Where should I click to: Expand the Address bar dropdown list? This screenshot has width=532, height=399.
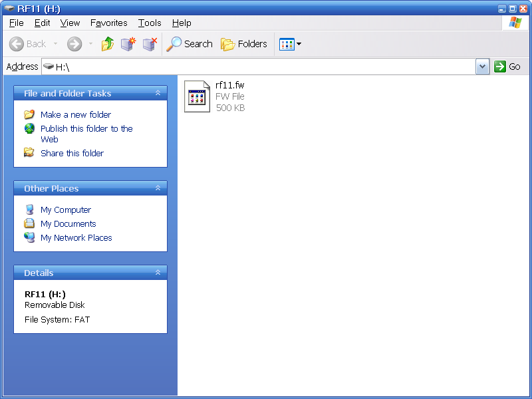pyautogui.click(x=482, y=66)
